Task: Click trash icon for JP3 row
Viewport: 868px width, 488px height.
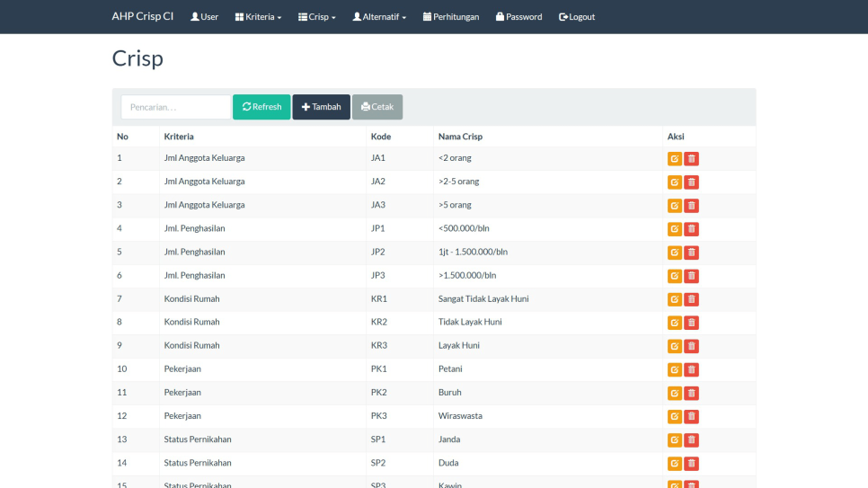Action: coord(691,276)
